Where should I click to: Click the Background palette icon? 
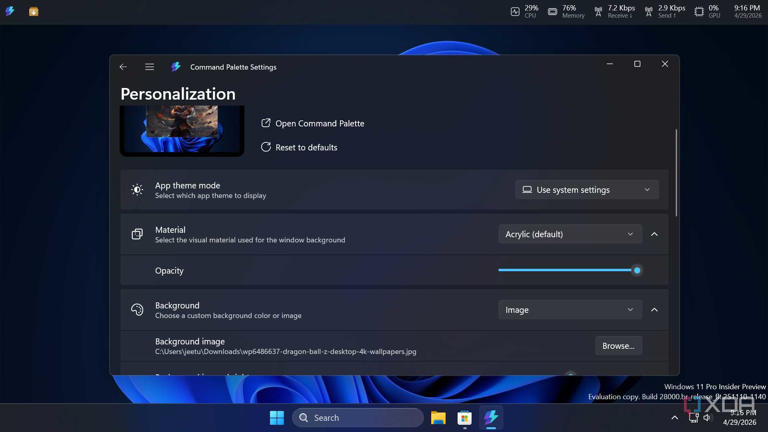point(137,310)
